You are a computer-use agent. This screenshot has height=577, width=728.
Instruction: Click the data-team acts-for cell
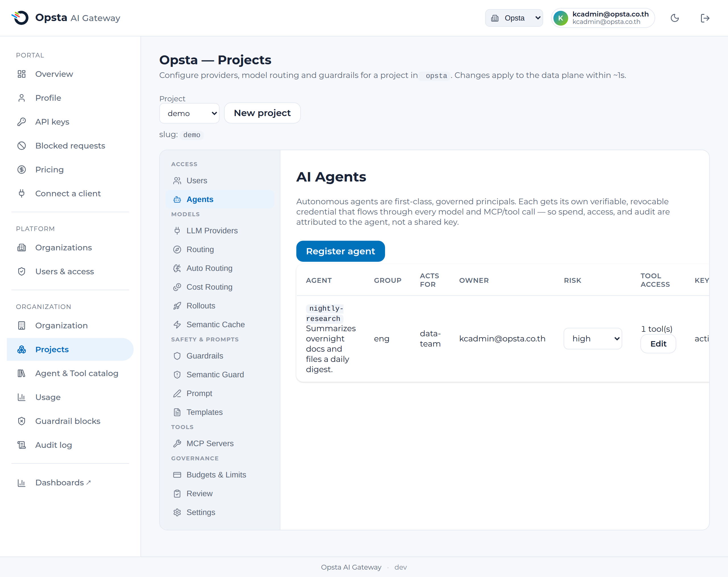coord(430,339)
